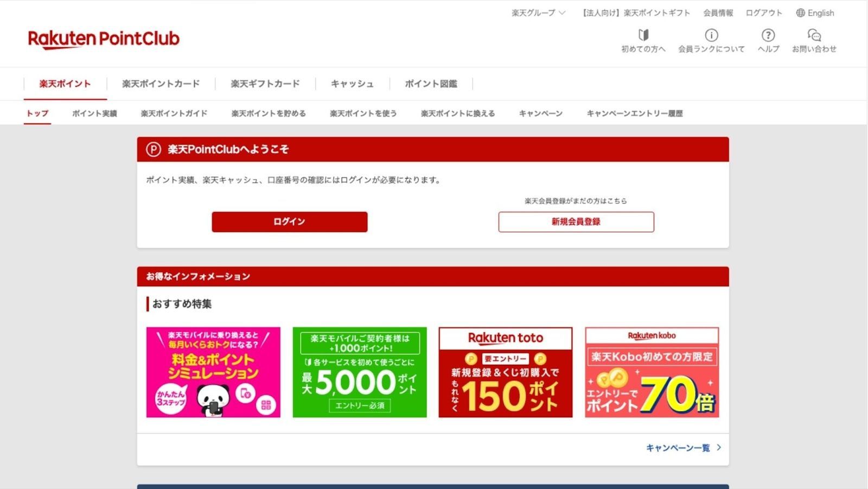Screen dimensions: 868x489
Task: Select the 楽天ポイント main tab
Action: (65, 84)
